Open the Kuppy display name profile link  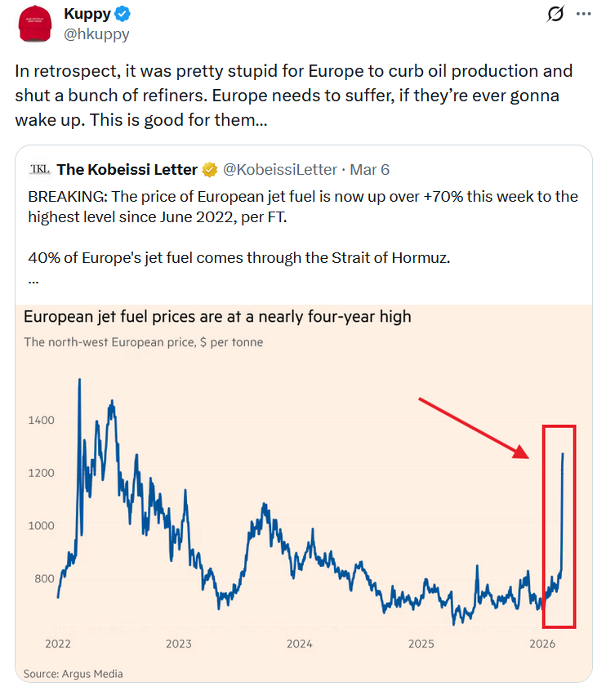point(87,14)
